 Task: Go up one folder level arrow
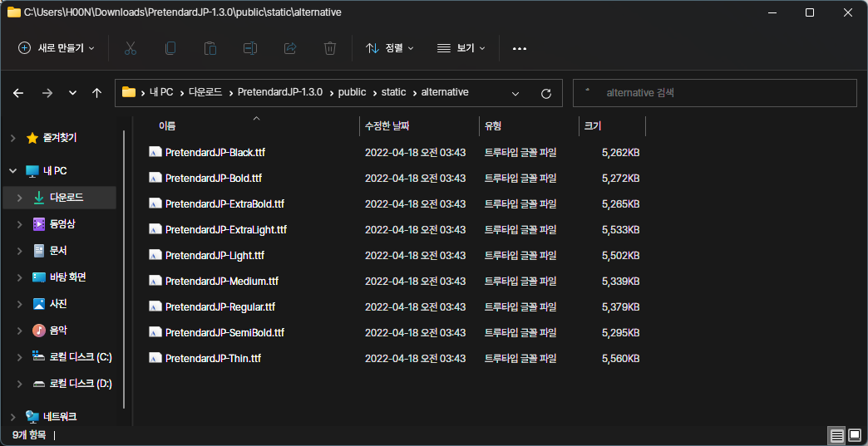[97, 93]
